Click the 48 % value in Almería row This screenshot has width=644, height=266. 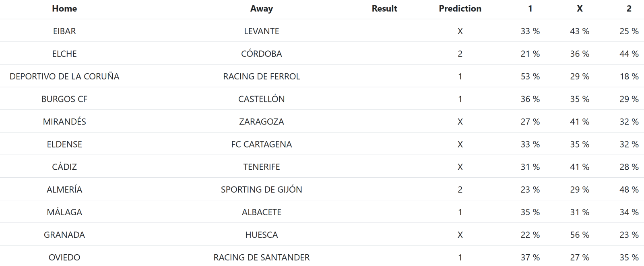[629, 189]
